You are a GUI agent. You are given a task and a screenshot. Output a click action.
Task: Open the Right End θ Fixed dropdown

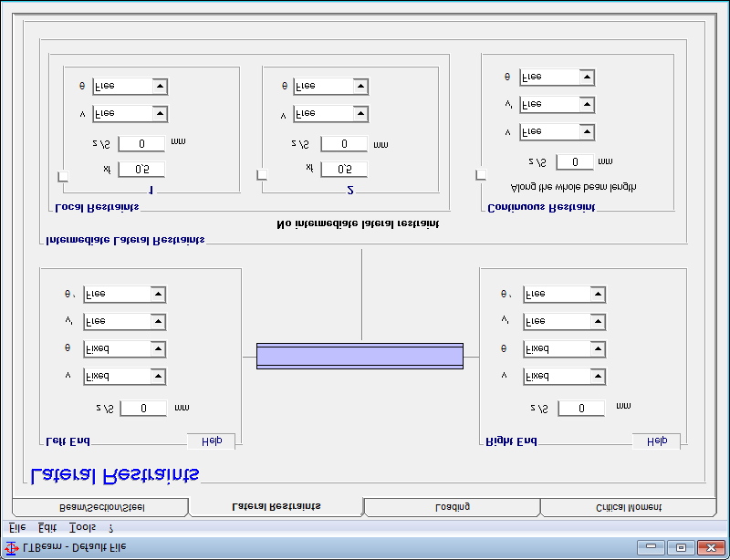[565, 349]
